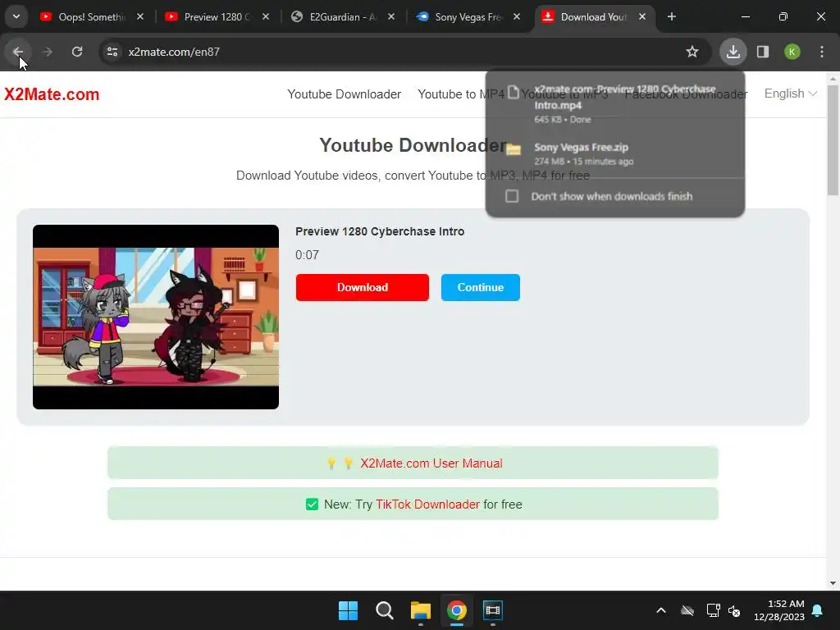The image size is (840, 630).
Task: Toggle the Chrome side panel icon
Action: tap(763, 52)
